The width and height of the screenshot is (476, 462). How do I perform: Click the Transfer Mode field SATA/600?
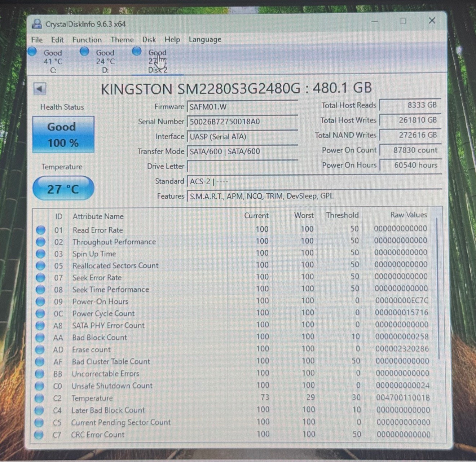242,151
